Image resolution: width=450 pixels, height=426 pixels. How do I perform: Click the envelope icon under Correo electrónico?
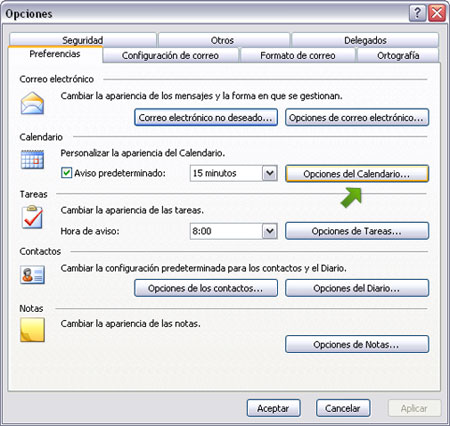tap(32, 103)
